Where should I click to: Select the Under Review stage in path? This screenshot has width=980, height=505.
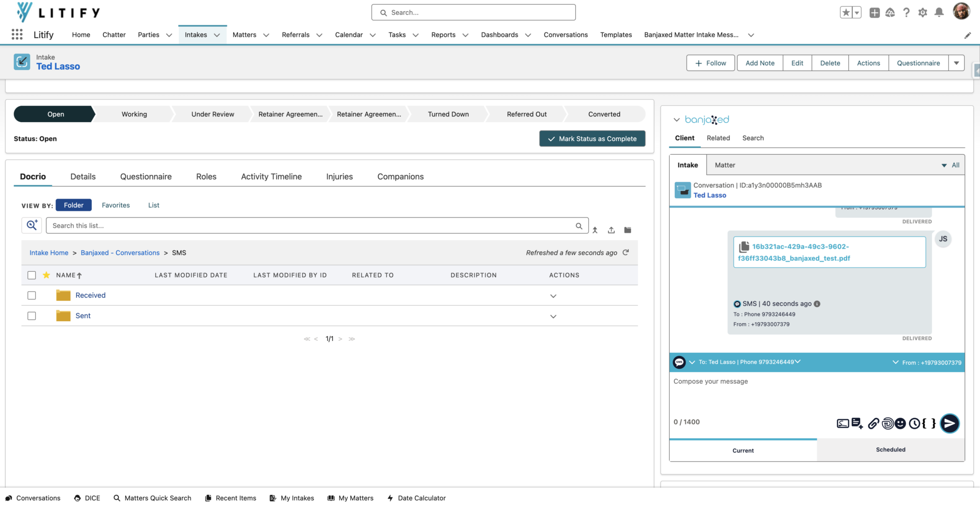click(213, 114)
